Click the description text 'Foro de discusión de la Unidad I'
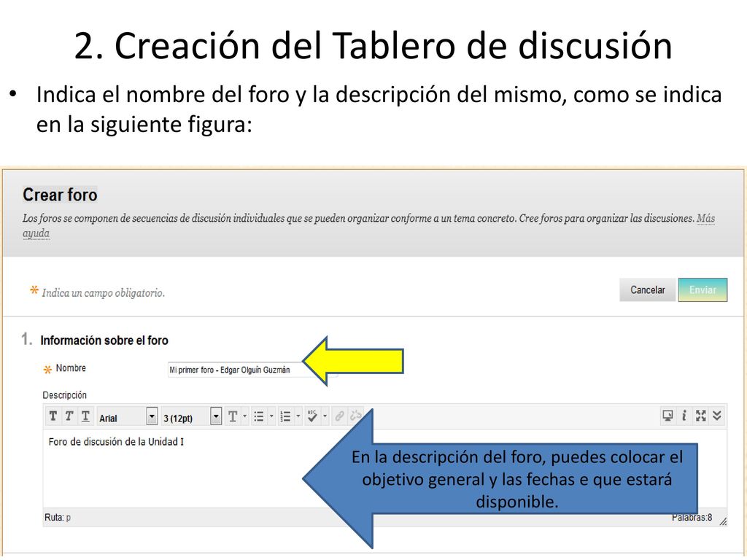This screenshot has height=560, width=747. pos(116,442)
